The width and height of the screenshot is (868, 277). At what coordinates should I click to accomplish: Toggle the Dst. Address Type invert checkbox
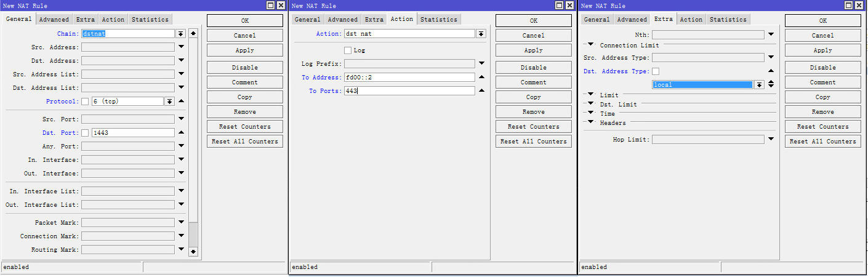[656, 71]
